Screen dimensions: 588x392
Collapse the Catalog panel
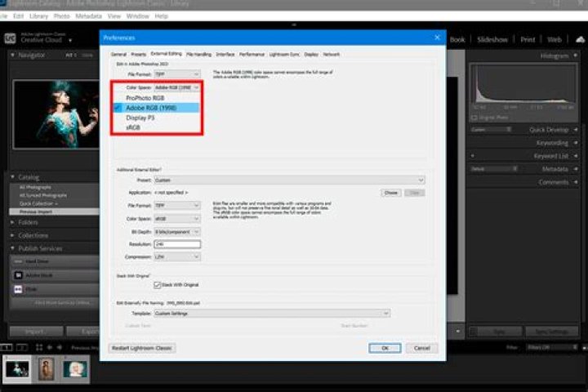point(12,176)
